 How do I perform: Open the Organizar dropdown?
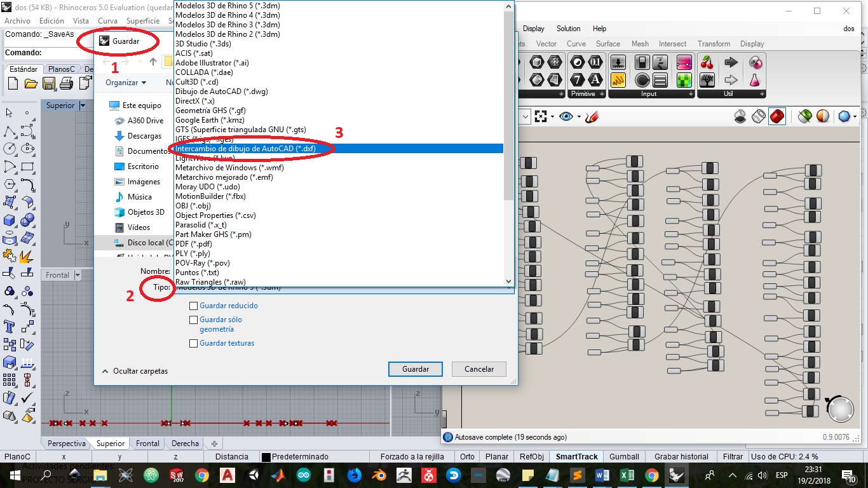126,83
